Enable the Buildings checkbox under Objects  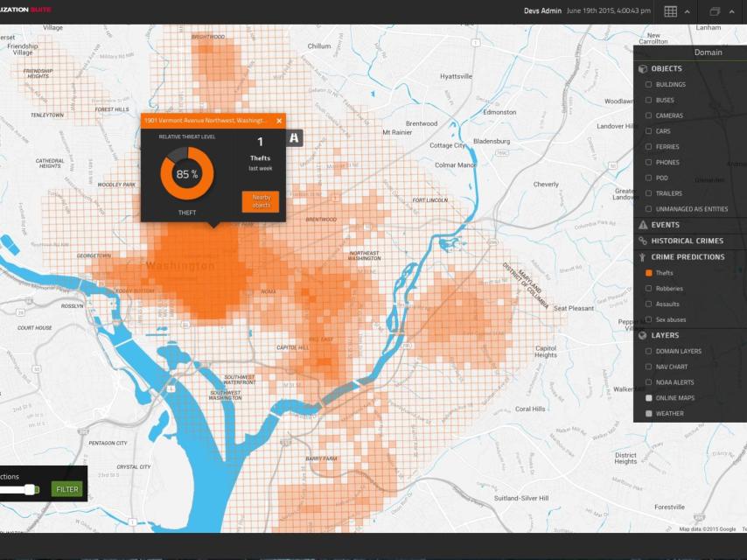(648, 85)
